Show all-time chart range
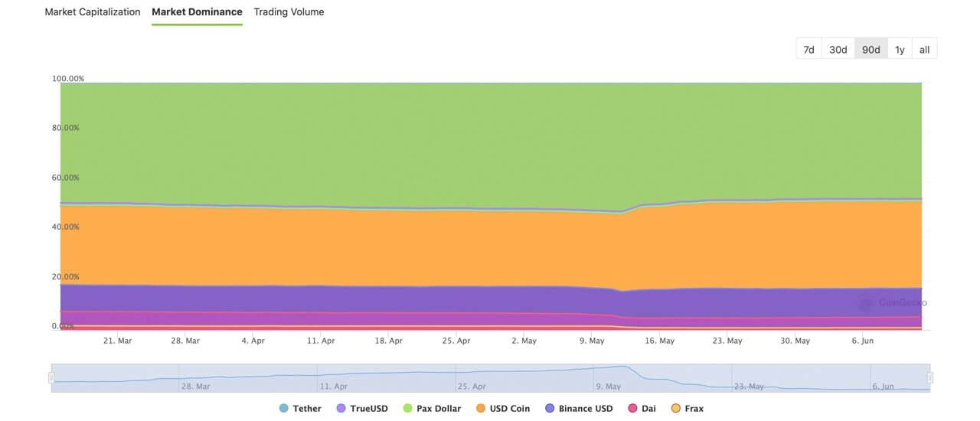This screenshot has width=980, height=421. tap(924, 49)
